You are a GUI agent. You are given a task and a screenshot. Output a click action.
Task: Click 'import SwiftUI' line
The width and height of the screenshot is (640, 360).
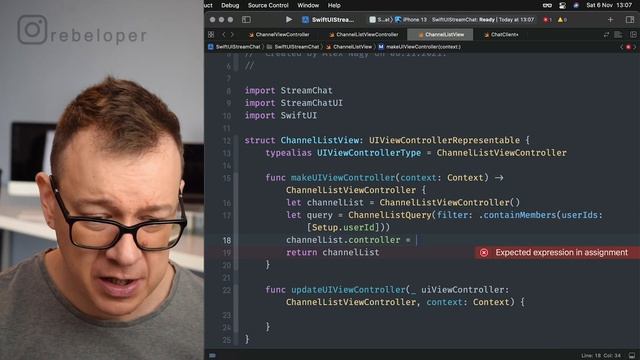[x=280, y=116]
